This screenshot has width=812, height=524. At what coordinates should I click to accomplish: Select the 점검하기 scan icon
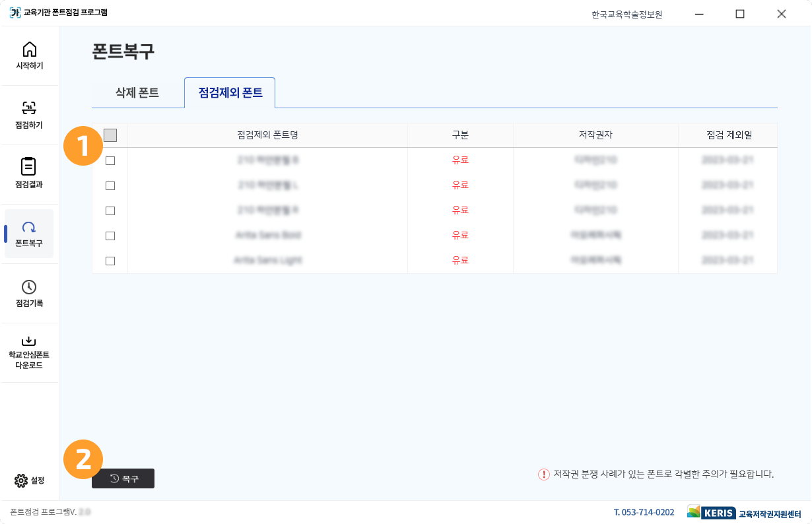pyautogui.click(x=29, y=108)
